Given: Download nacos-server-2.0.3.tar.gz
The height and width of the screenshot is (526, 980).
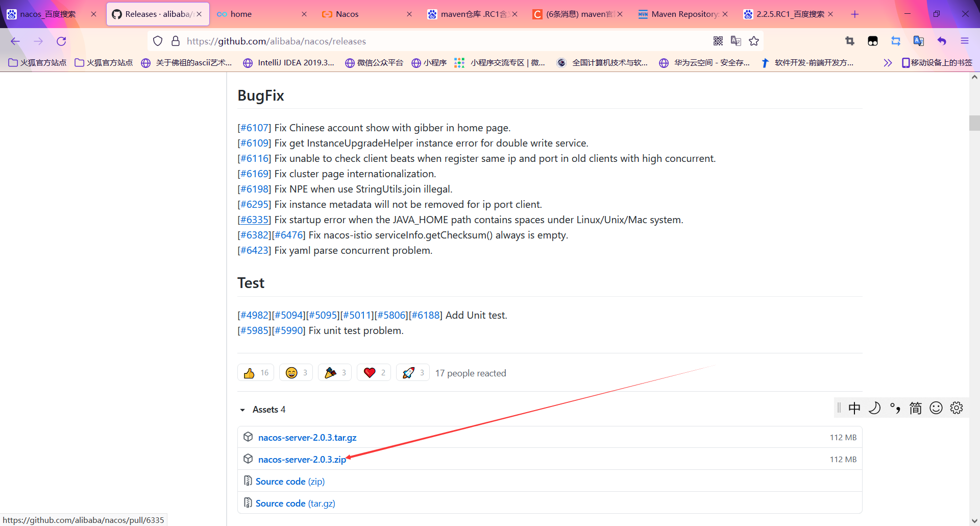Looking at the screenshot, I should [x=307, y=438].
